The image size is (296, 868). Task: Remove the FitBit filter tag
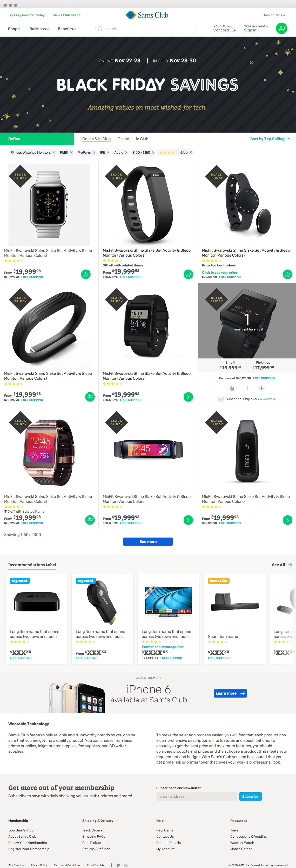tap(71, 153)
